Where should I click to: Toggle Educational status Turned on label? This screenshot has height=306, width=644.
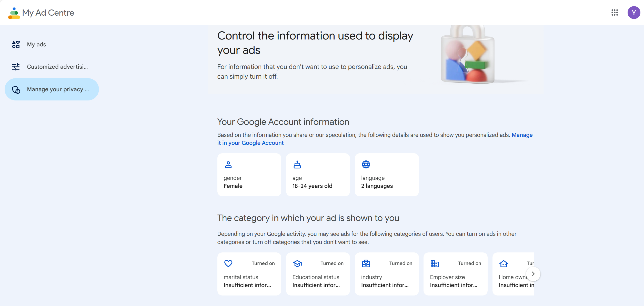point(332,263)
